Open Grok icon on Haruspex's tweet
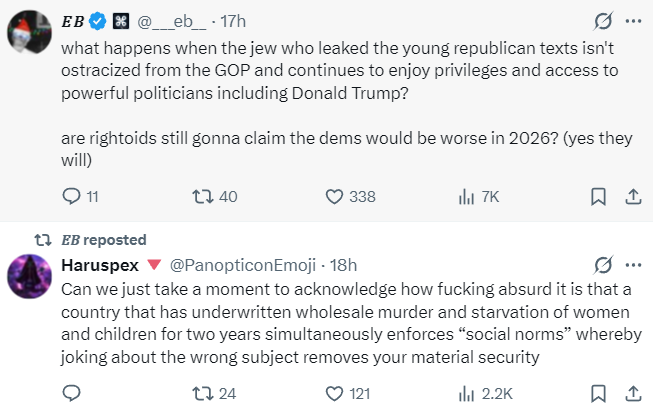Viewport: 653px width, 414px height. tap(602, 265)
